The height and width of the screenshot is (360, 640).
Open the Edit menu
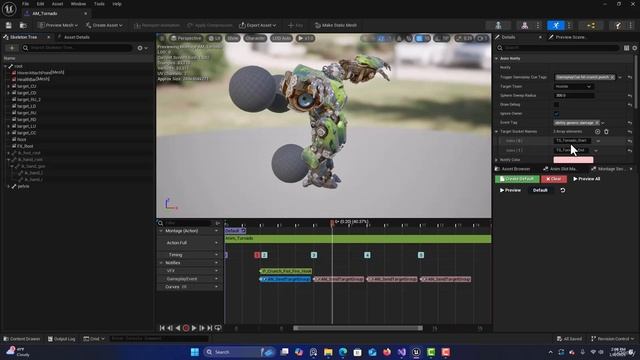tap(40, 4)
